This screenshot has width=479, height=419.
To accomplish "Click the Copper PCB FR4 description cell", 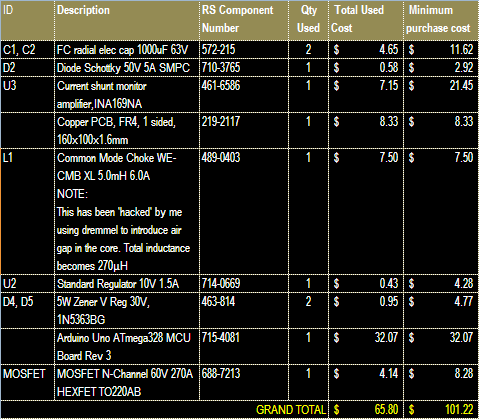I will [x=127, y=131].
